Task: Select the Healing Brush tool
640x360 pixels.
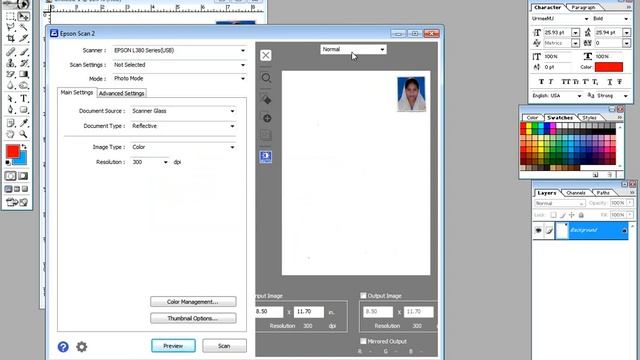Action: coord(11,52)
